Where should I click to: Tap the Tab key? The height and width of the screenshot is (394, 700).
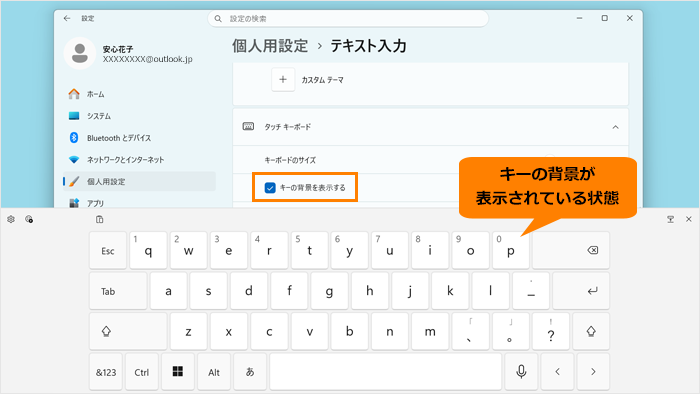coord(118,291)
